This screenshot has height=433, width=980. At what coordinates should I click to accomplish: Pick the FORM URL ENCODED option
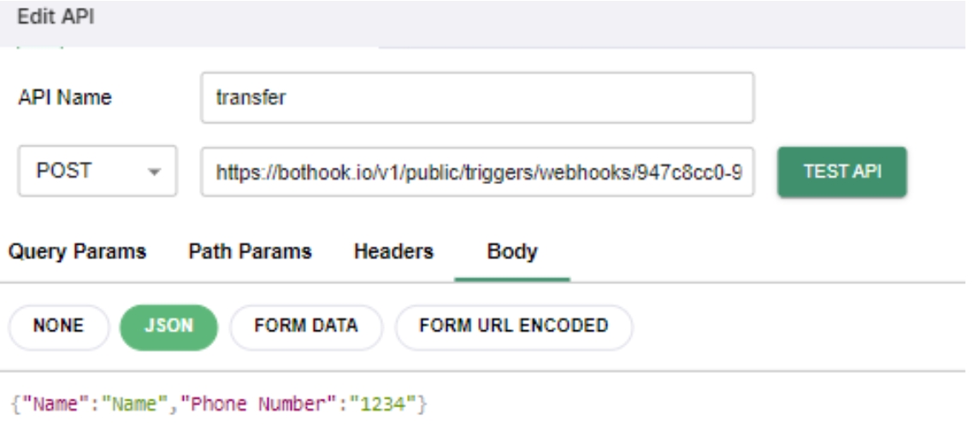(x=513, y=327)
